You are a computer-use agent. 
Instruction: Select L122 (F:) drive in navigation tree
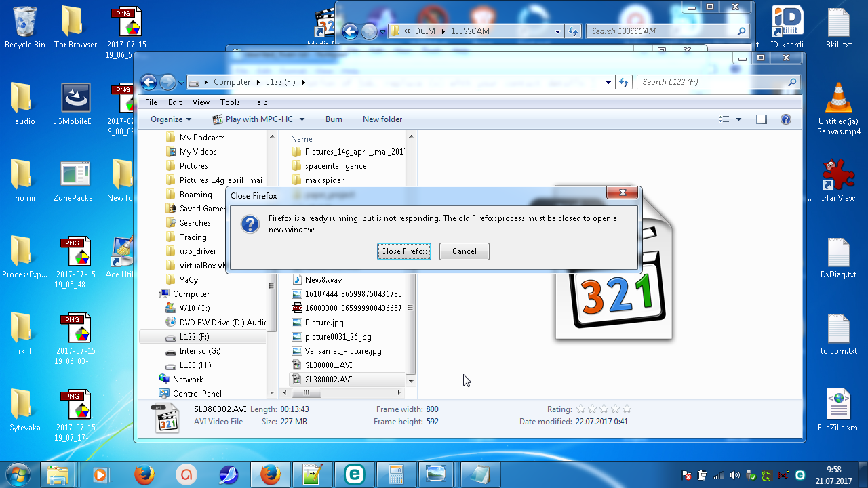coord(194,337)
